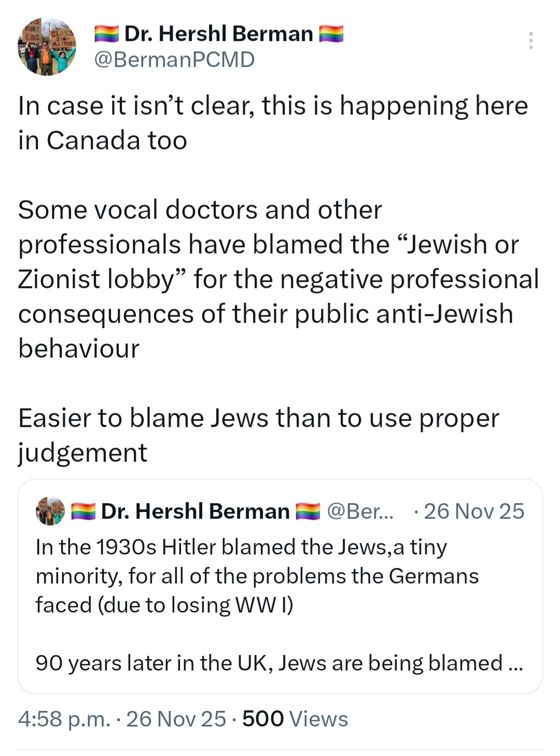Viewport: 560px width, 756px height.
Task: Click the 4:58 p.m. timestamp
Action: pyautogui.click(x=63, y=719)
